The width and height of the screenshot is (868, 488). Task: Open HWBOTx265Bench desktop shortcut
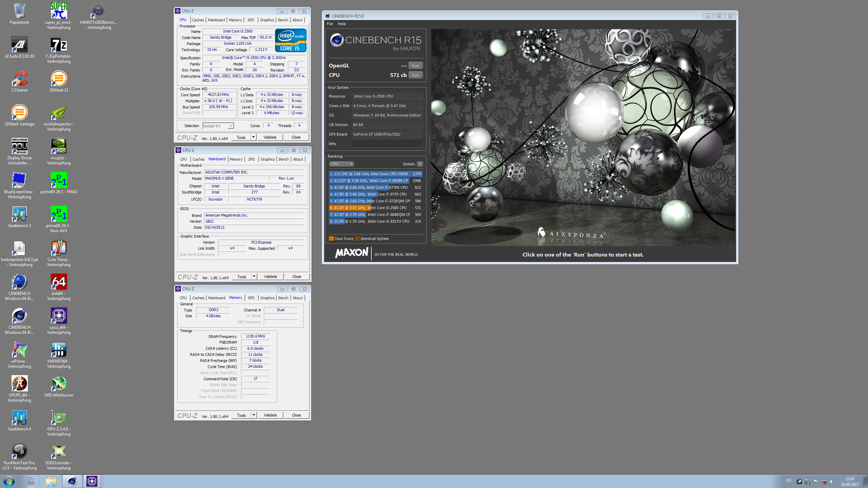coord(98,15)
